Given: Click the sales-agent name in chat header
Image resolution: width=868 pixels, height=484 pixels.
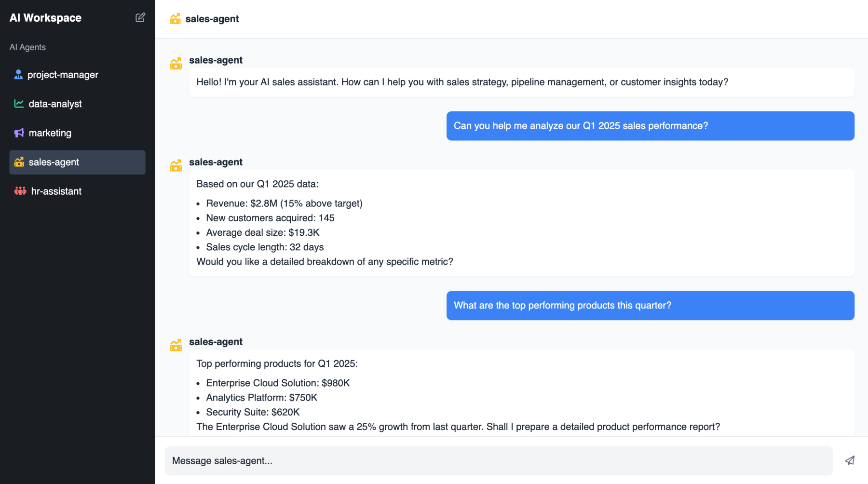Looking at the screenshot, I should click(212, 19).
